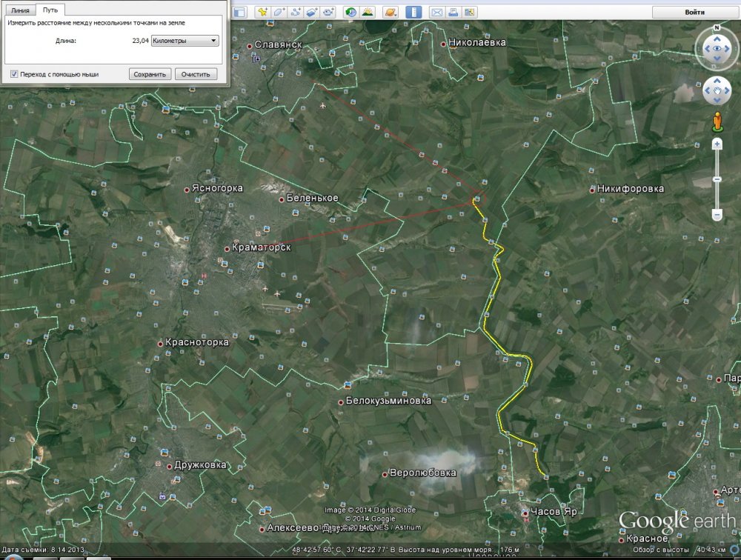
Task: Click look-left arrow on eye joystick
Action: (x=708, y=49)
